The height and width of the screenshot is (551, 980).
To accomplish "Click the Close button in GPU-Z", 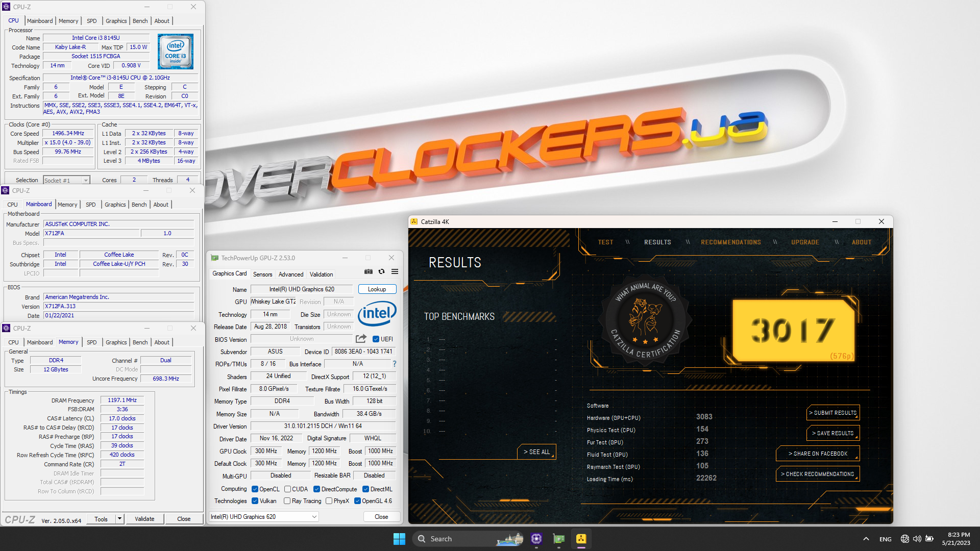I will tap(381, 517).
